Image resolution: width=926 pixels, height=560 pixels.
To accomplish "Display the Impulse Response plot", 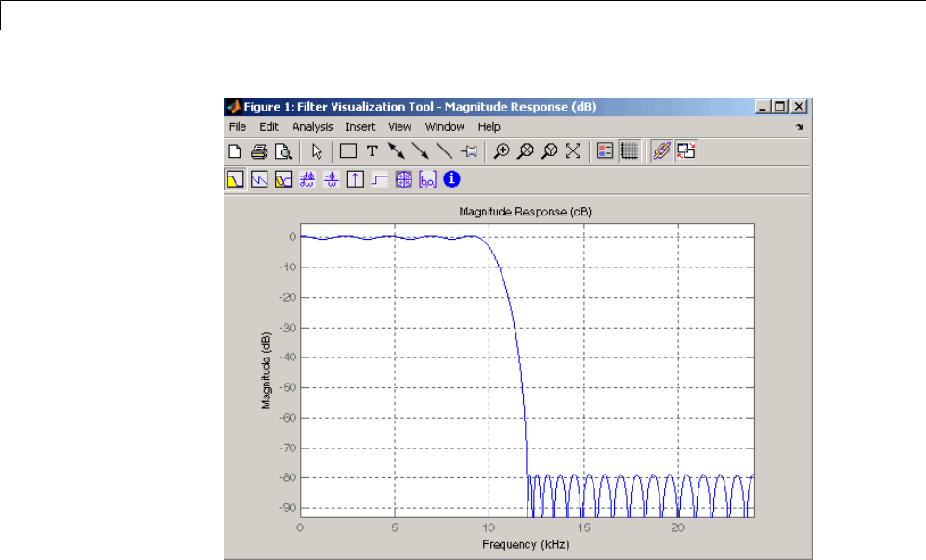I will 356,179.
